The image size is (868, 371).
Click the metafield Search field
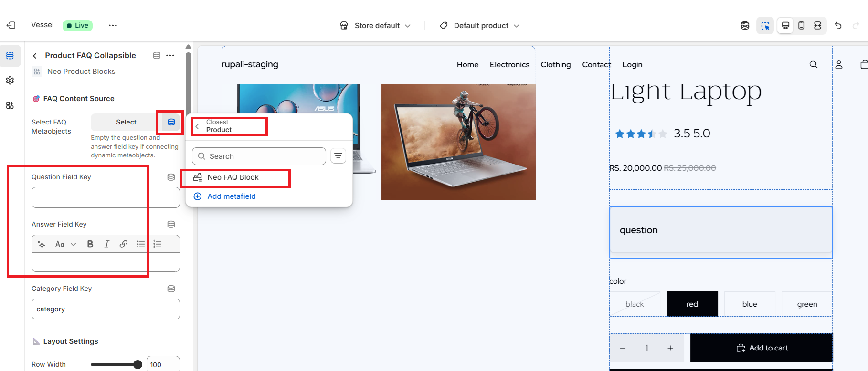coord(259,156)
